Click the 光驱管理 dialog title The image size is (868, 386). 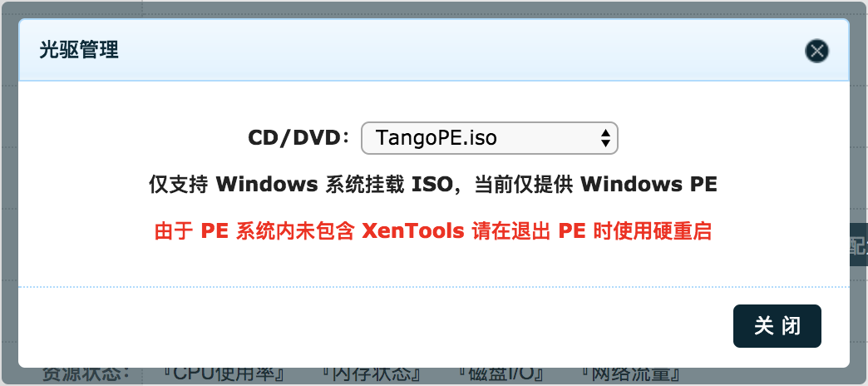[x=79, y=51]
